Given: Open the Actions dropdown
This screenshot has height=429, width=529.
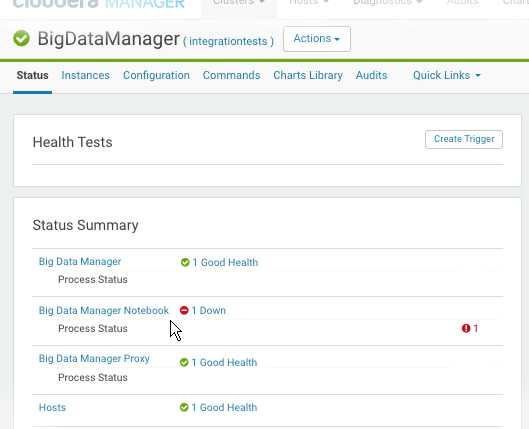Looking at the screenshot, I should click(x=317, y=39).
